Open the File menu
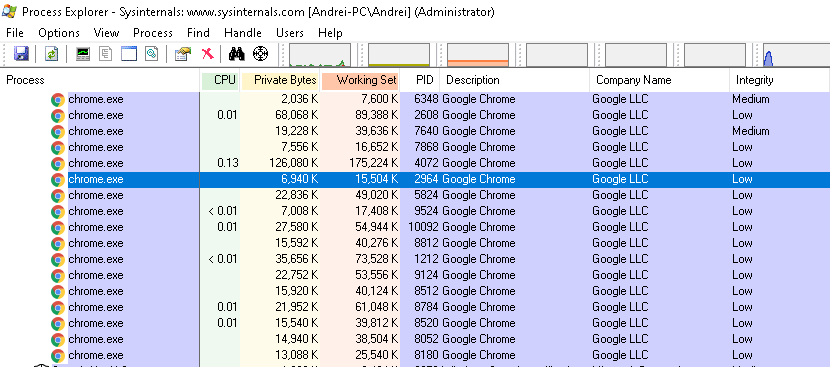Screen dimensions: 830x367 (x=15, y=33)
